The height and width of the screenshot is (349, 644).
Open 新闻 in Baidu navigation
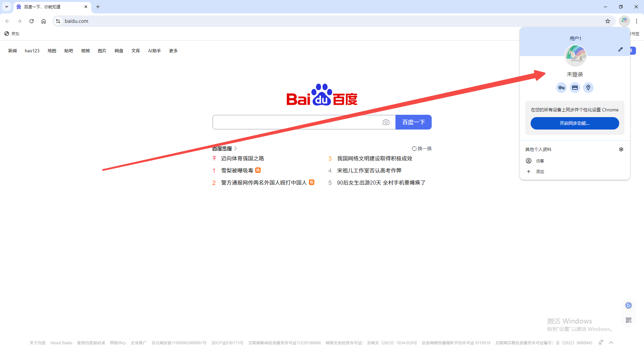tap(12, 51)
